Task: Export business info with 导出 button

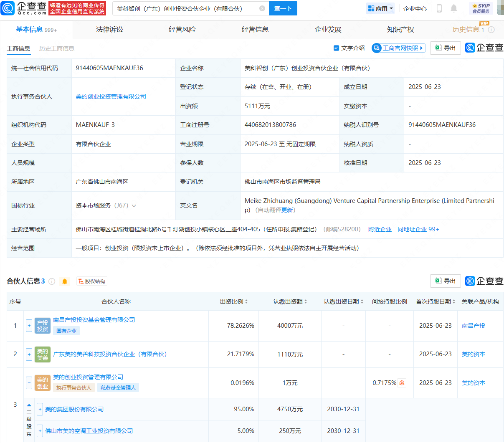Action: click(x=446, y=48)
